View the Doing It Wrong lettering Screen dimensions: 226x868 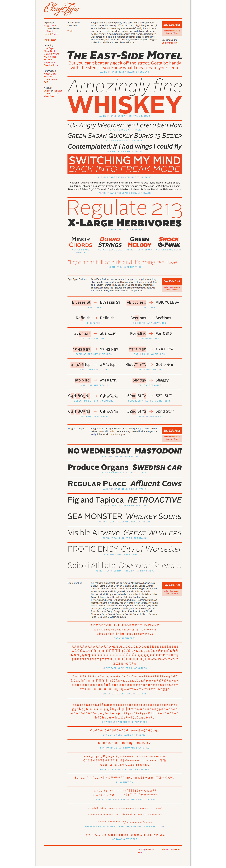[x=51, y=54]
